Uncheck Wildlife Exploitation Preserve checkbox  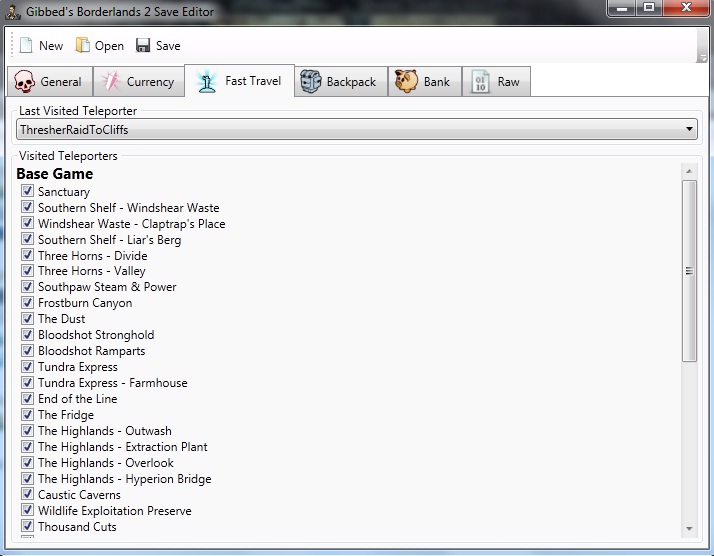(x=27, y=510)
